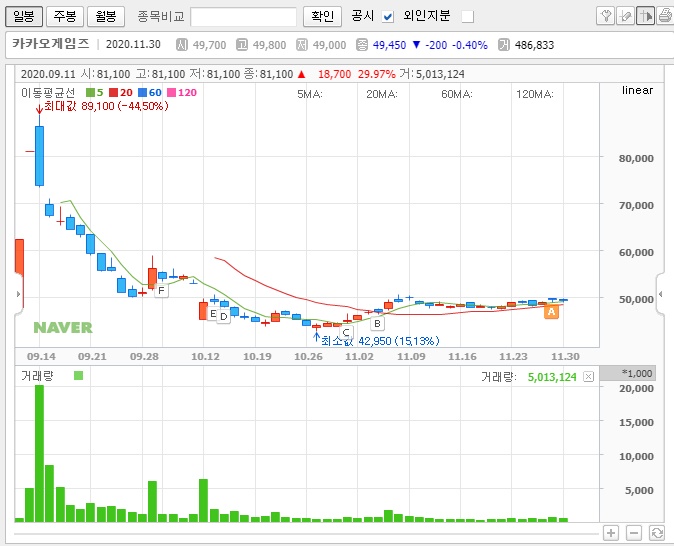
Task: Click the printer icon to print chart
Action: (x=665, y=16)
